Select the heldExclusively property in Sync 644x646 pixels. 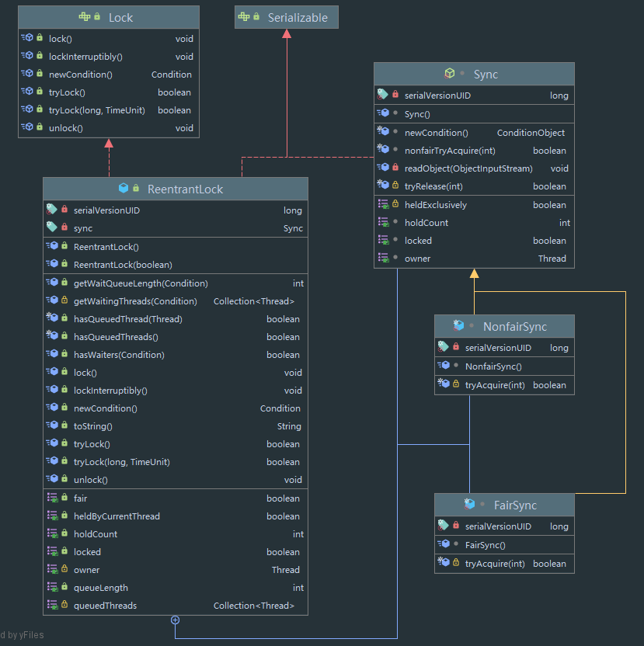[436, 205]
